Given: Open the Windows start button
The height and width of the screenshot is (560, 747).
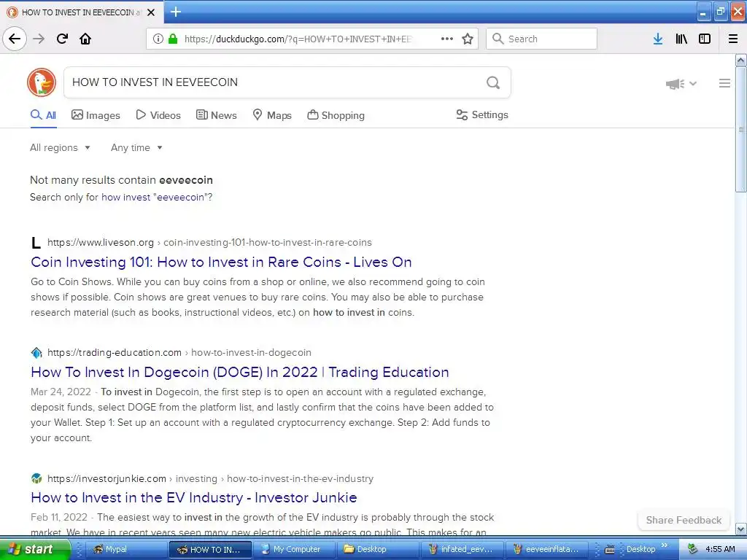Looking at the screenshot, I should [x=34, y=549].
